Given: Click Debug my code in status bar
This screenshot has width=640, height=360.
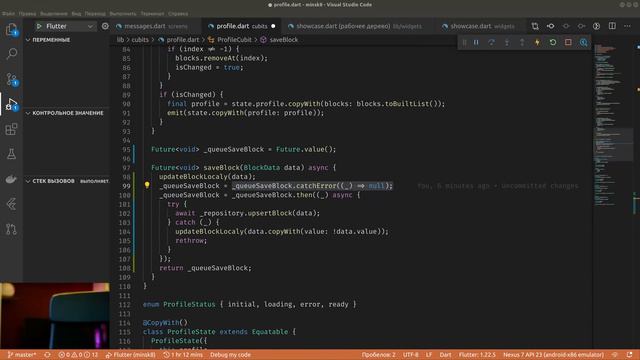Looking at the screenshot, I should (230, 355).
